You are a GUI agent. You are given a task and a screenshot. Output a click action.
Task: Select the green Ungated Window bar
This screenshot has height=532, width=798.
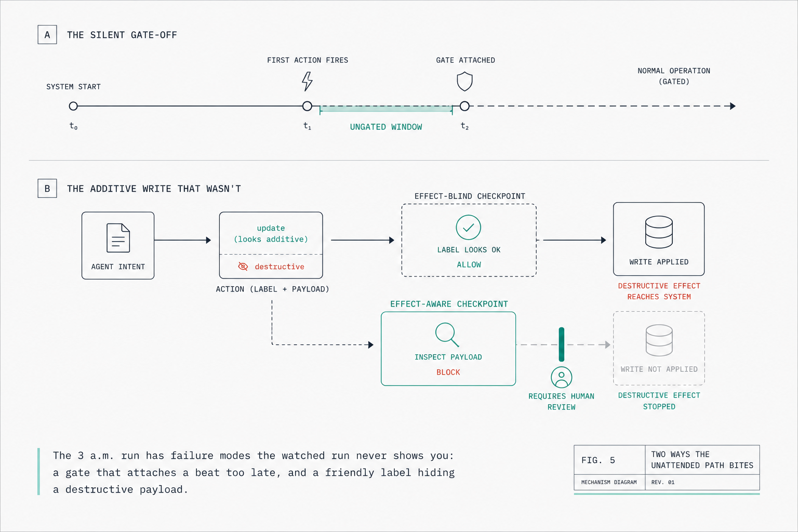386,109
